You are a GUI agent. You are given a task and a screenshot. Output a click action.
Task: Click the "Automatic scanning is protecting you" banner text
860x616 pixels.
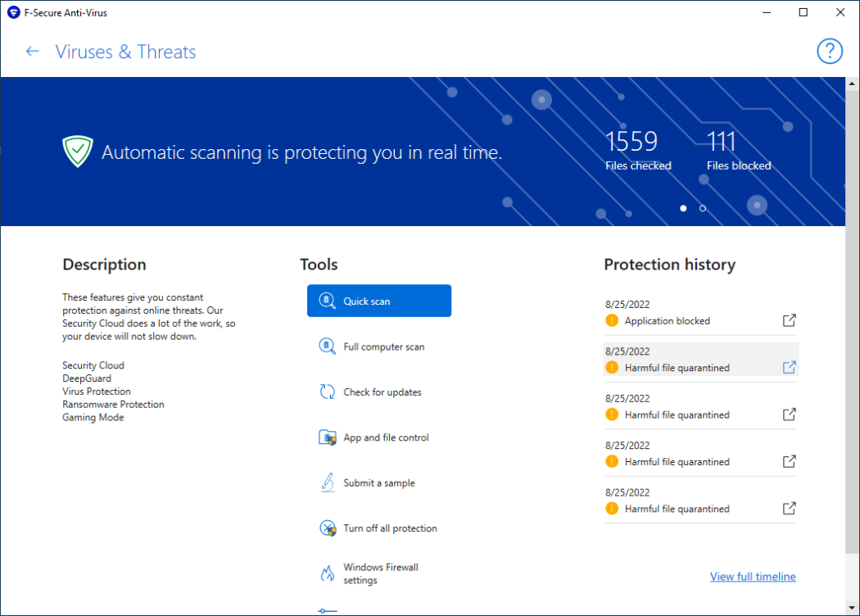[x=301, y=152]
